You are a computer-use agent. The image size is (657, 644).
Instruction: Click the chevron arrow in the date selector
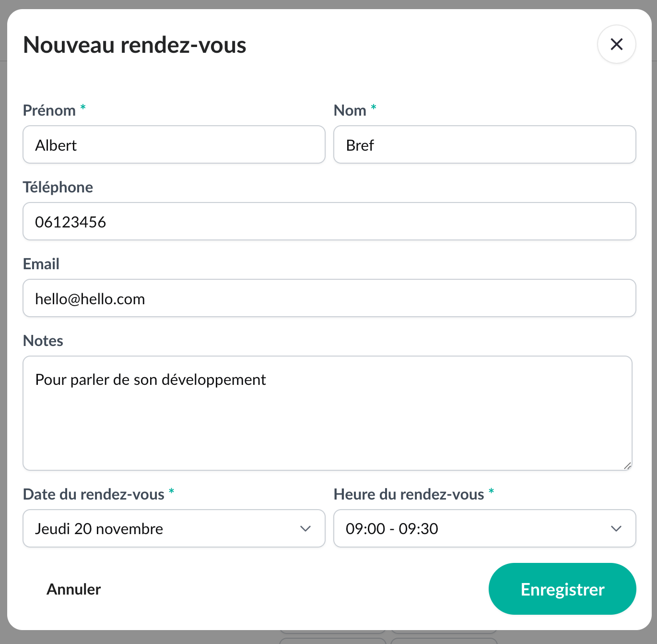pos(305,528)
